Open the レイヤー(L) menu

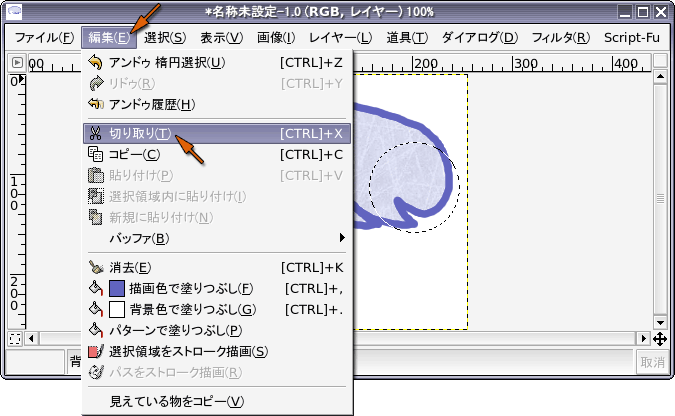pyautogui.click(x=340, y=38)
